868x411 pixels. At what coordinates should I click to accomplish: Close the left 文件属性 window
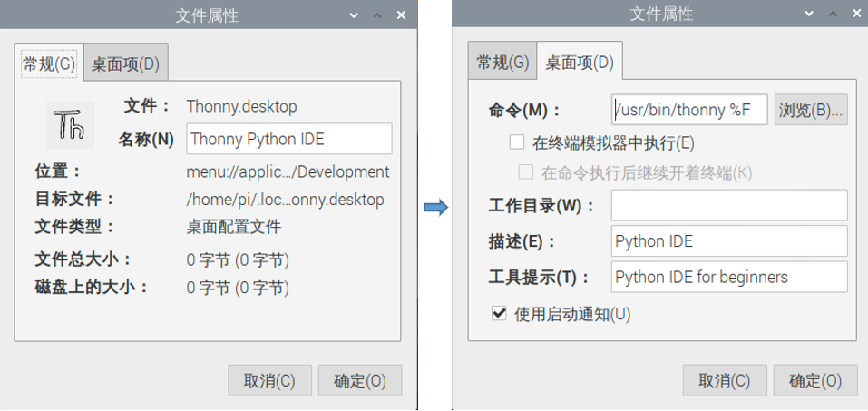coord(401,15)
